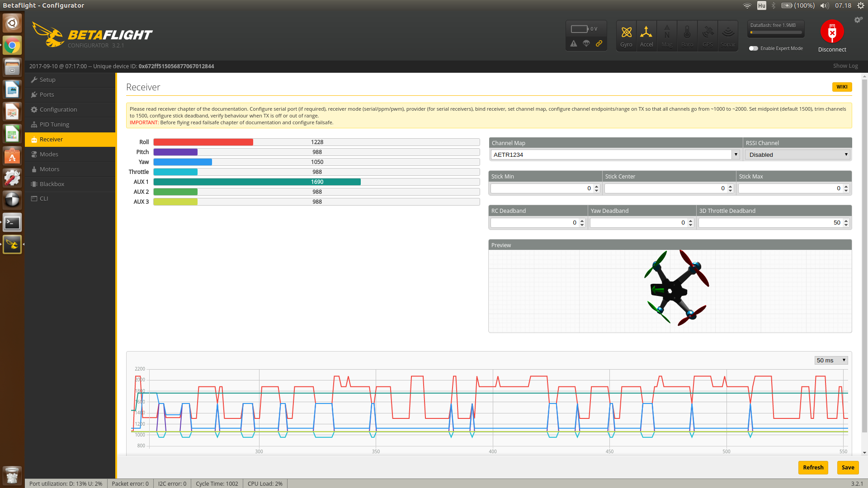868x488 pixels.
Task: Click the Accel sensor icon
Action: coord(646,36)
